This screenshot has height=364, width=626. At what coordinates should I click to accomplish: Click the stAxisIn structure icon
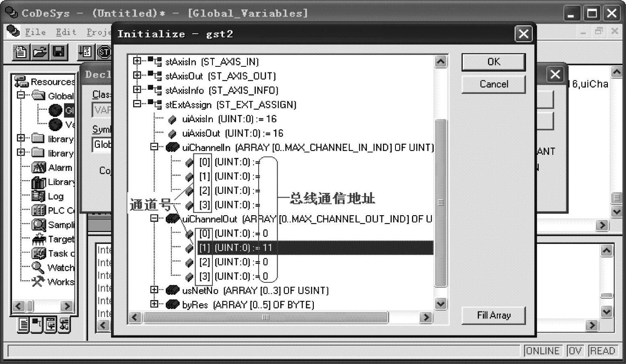[x=155, y=62]
